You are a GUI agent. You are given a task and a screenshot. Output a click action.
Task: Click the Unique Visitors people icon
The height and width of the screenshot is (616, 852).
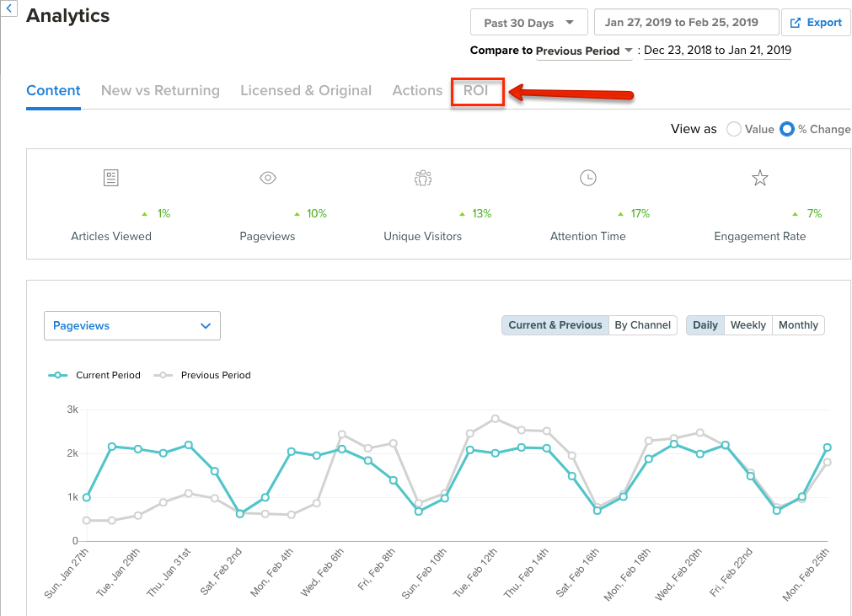click(423, 178)
